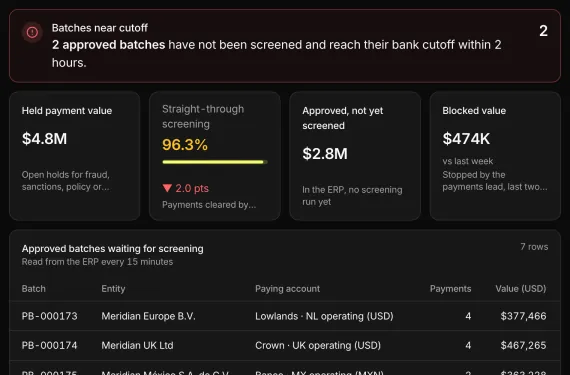Open batch PB-000173
This screenshot has width=570, height=375.
49,316
